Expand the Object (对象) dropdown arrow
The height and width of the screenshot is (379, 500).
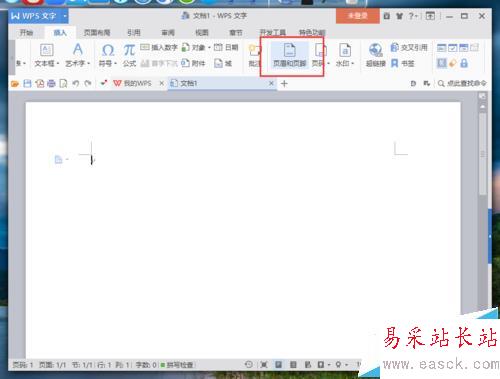(209, 48)
